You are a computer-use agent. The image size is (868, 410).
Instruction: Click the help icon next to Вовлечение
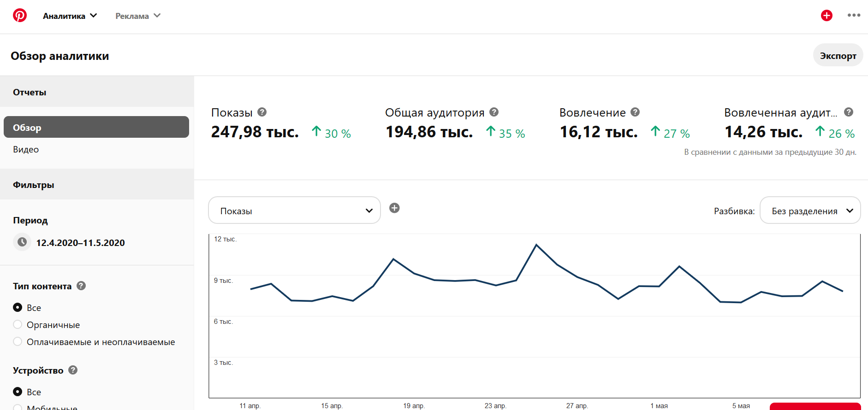[x=635, y=112]
